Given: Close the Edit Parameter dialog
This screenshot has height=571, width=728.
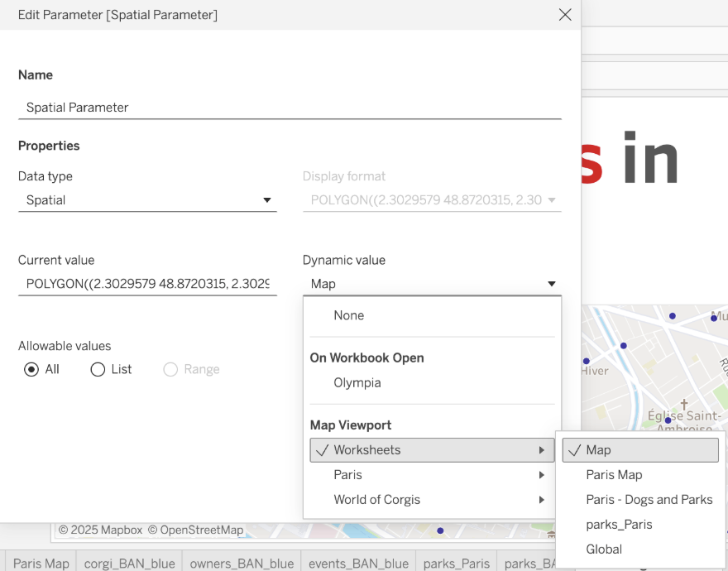Looking at the screenshot, I should [x=565, y=15].
